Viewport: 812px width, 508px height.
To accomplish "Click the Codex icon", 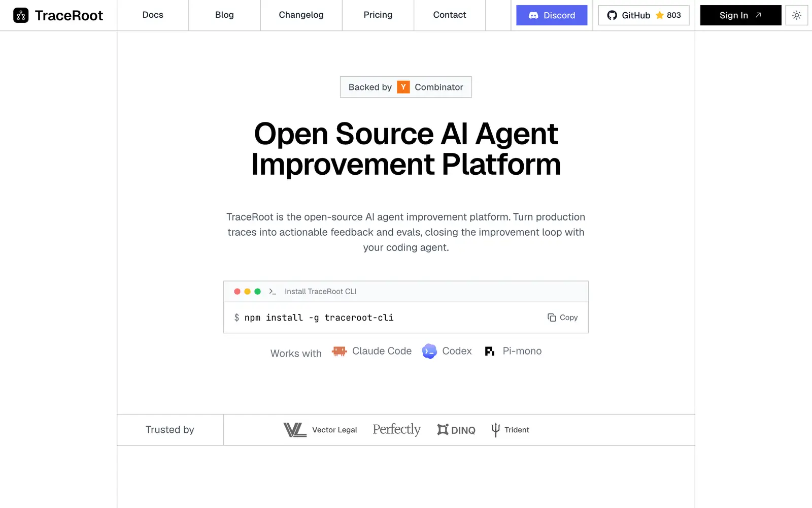I will click(x=429, y=351).
